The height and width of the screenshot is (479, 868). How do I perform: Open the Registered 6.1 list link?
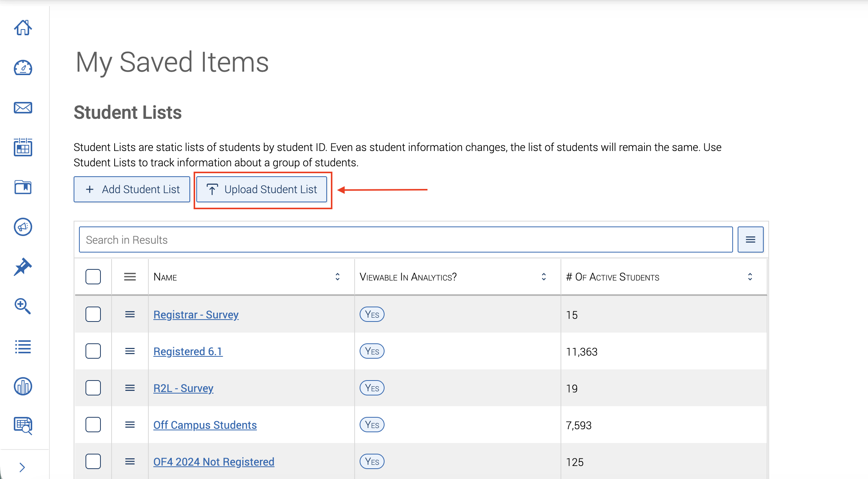[188, 351]
